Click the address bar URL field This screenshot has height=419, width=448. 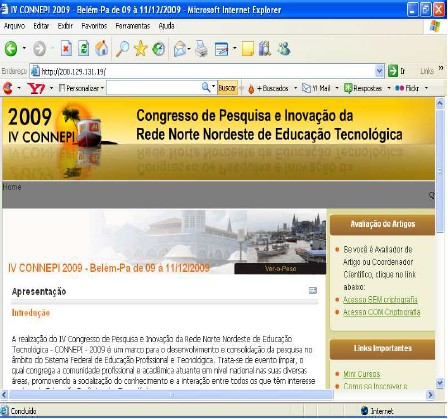208,71
